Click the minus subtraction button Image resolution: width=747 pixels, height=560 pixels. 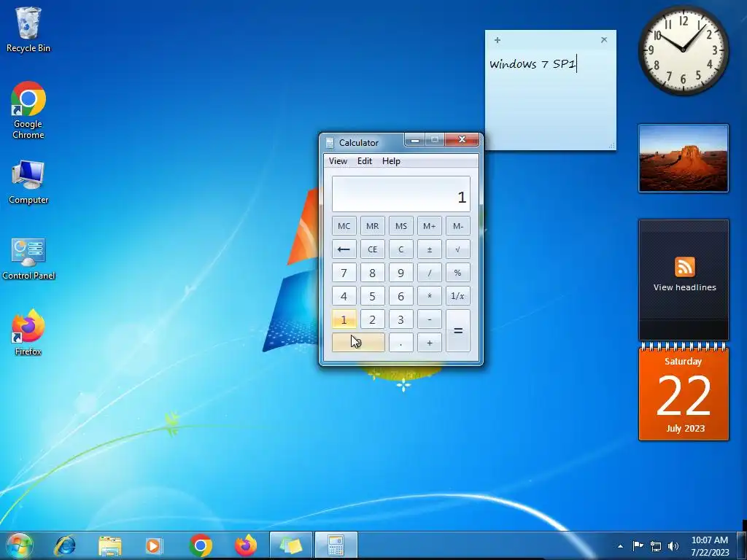coord(429,319)
